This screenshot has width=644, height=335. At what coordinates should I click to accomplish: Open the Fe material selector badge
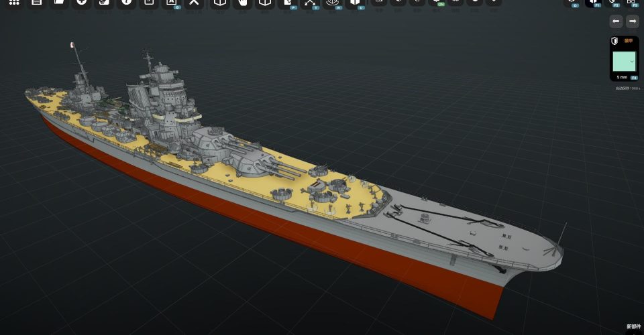pos(634,78)
